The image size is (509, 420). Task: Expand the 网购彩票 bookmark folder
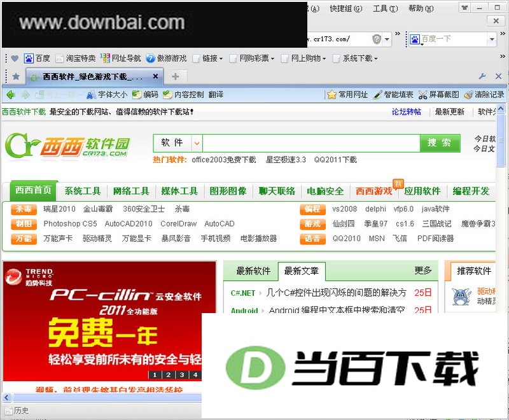(252, 59)
